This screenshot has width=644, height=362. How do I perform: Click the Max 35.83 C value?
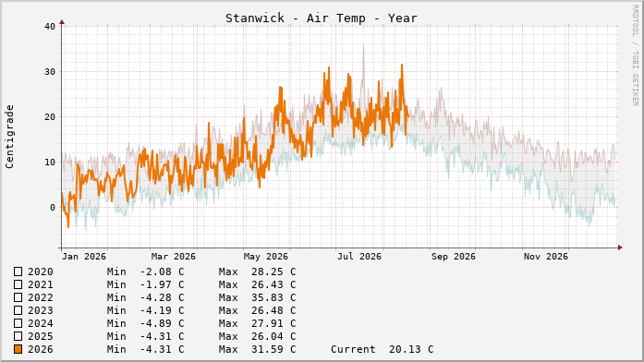257,297
